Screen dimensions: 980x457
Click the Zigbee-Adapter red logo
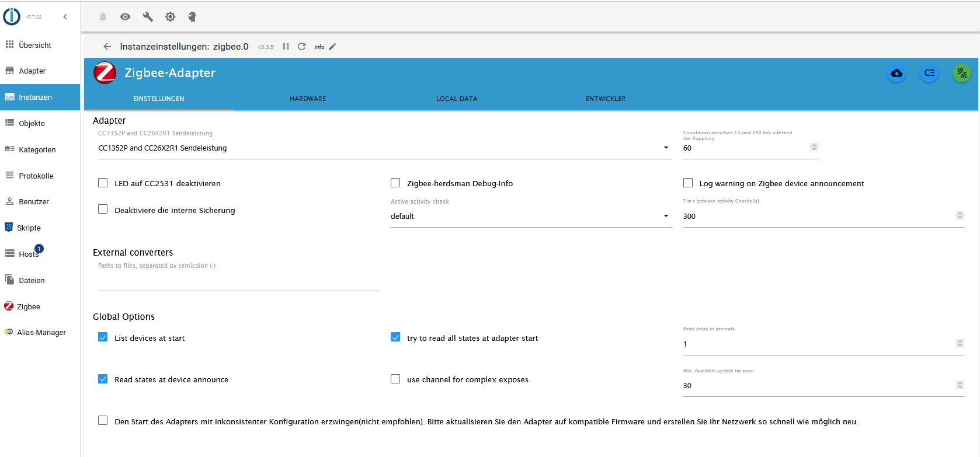(x=105, y=73)
